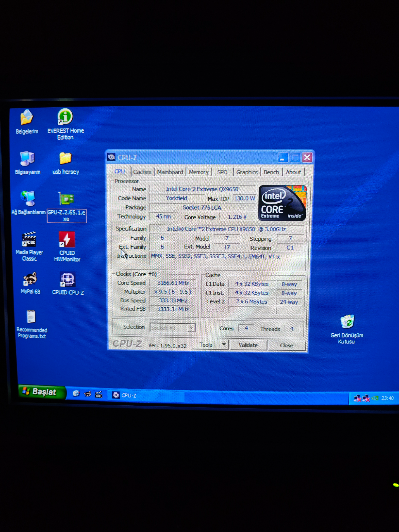Click the Code Name value 'Yorkfield'
The width and height of the screenshot is (399, 532).
[176, 198]
